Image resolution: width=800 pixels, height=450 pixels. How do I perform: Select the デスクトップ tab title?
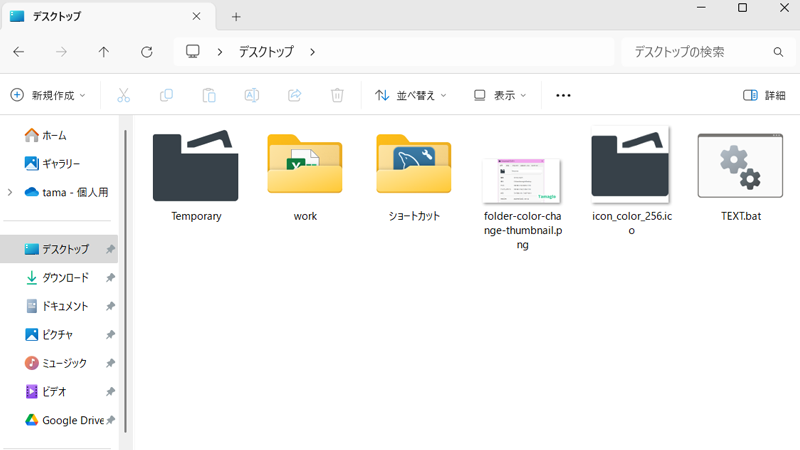[x=57, y=16]
